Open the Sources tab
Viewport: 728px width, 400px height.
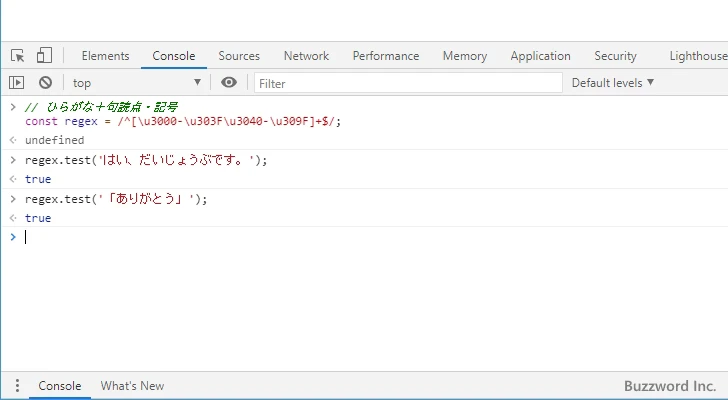239,56
